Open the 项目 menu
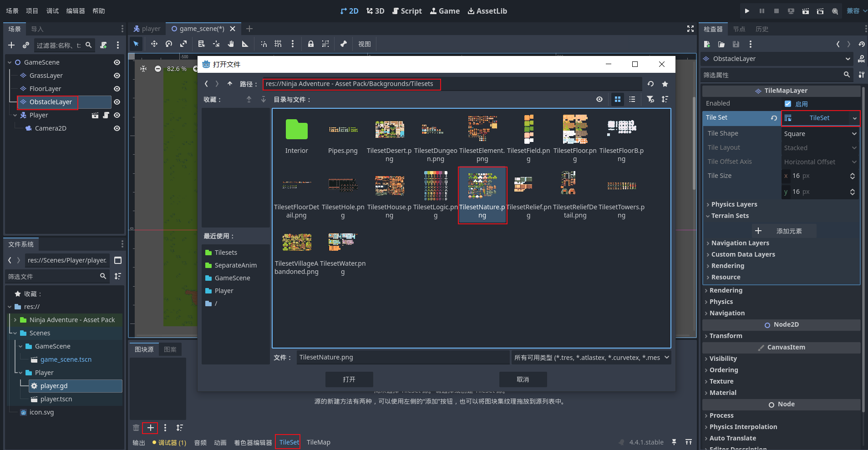Screen dimensions: 868x450 pyautogui.click(x=32, y=11)
